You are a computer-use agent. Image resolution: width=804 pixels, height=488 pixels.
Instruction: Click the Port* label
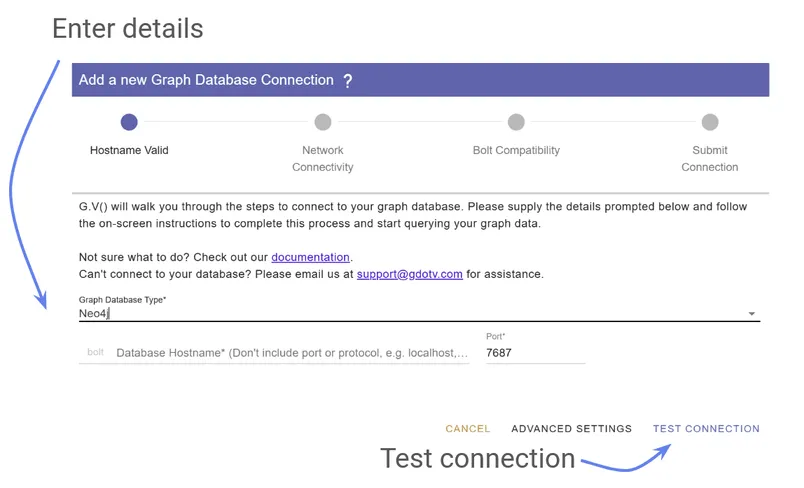[x=495, y=336]
